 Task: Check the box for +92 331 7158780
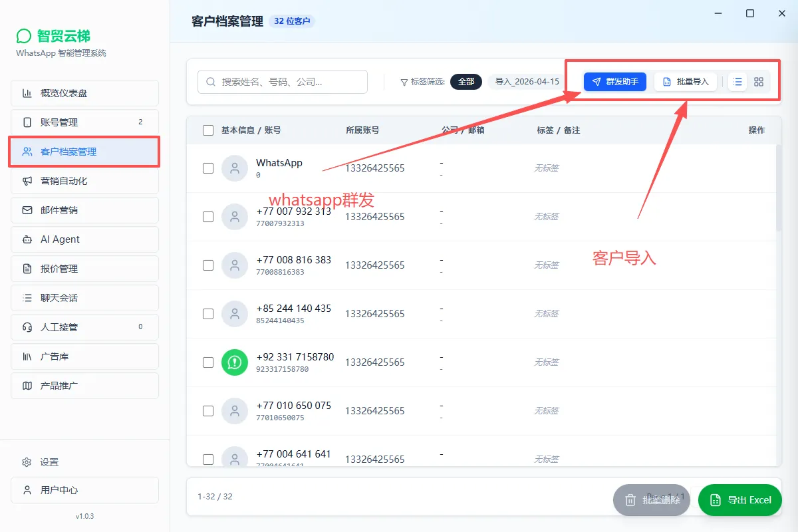[208, 362]
